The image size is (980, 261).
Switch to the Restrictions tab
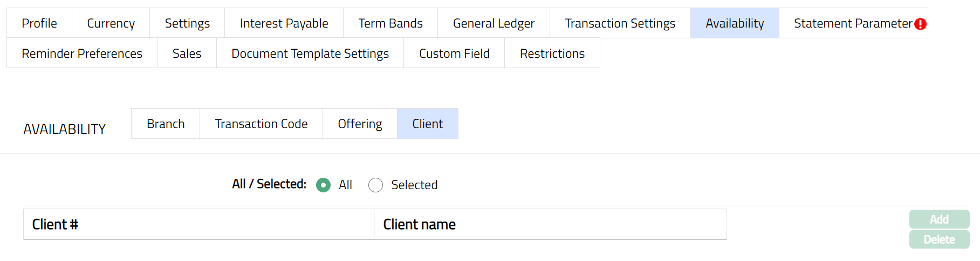(552, 53)
